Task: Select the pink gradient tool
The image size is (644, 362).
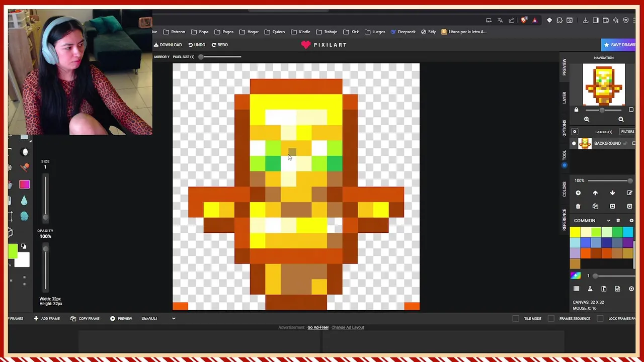Action: pos(25,185)
